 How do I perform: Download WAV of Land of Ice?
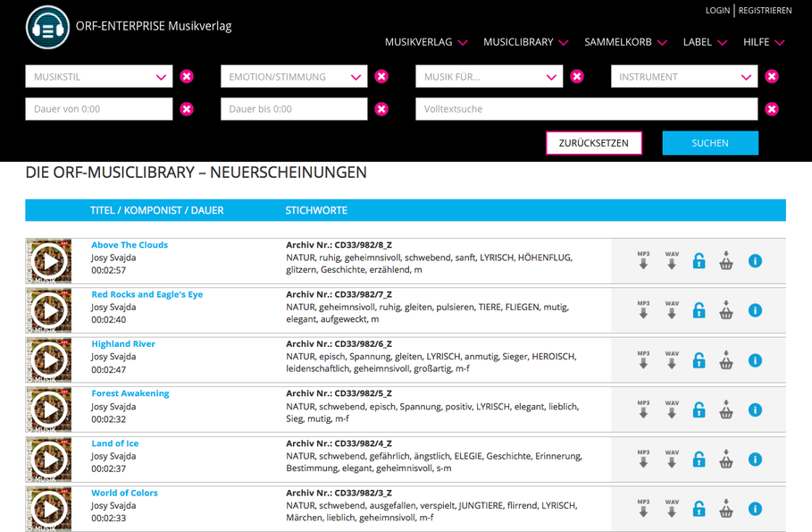(672, 459)
